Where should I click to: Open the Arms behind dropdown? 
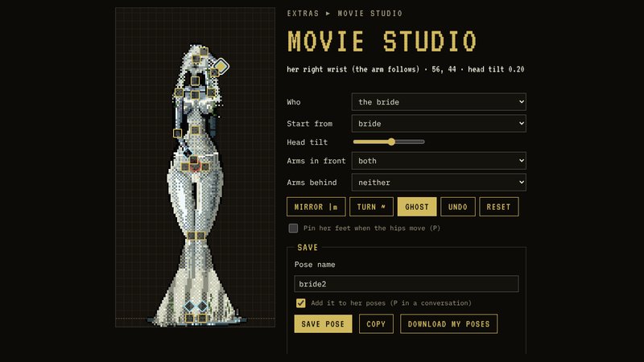click(439, 183)
